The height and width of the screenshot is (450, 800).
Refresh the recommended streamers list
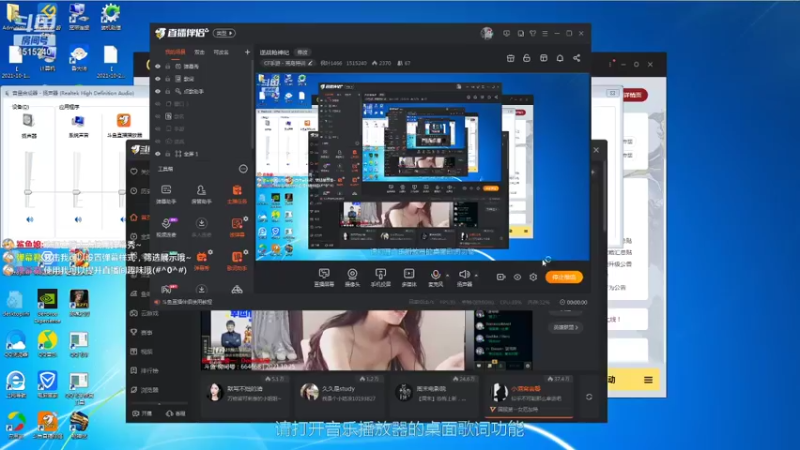(x=589, y=397)
